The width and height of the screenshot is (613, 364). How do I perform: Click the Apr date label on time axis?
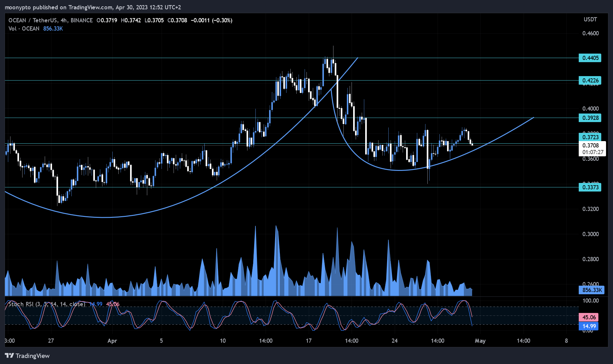point(112,341)
